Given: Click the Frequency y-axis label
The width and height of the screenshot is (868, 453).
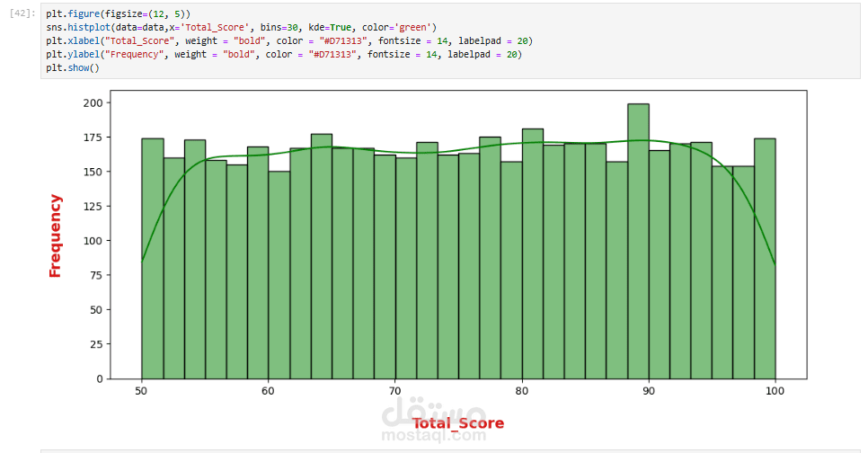Looking at the screenshot, I should tap(55, 235).
